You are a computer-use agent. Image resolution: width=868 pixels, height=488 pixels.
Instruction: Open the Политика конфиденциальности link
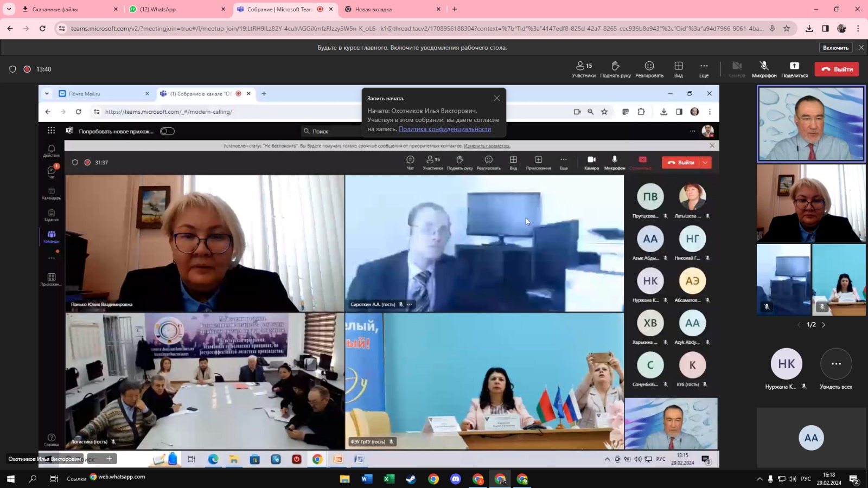tap(445, 129)
